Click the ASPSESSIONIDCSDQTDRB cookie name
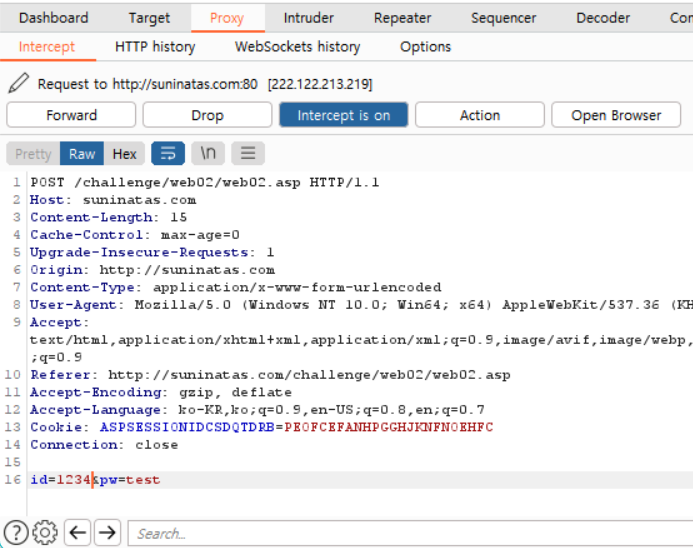693x548 pixels. tap(187, 427)
